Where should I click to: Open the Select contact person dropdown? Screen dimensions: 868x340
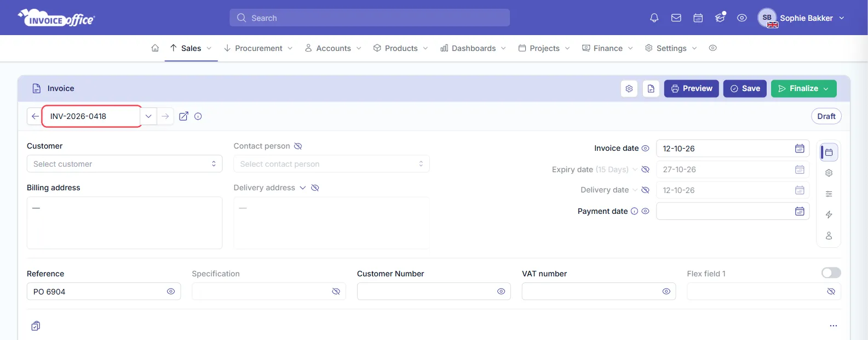click(x=331, y=164)
